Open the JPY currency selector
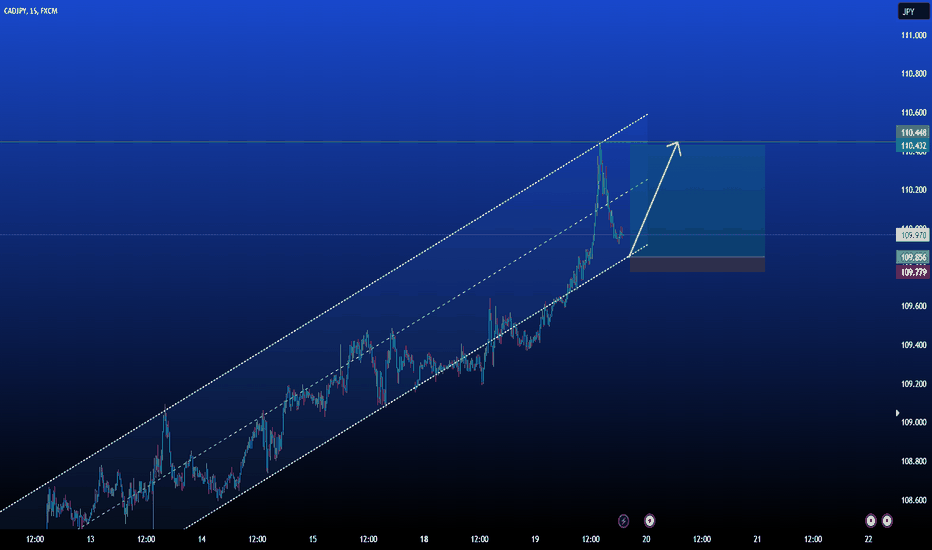This screenshot has height=550, width=932. pos(913,11)
